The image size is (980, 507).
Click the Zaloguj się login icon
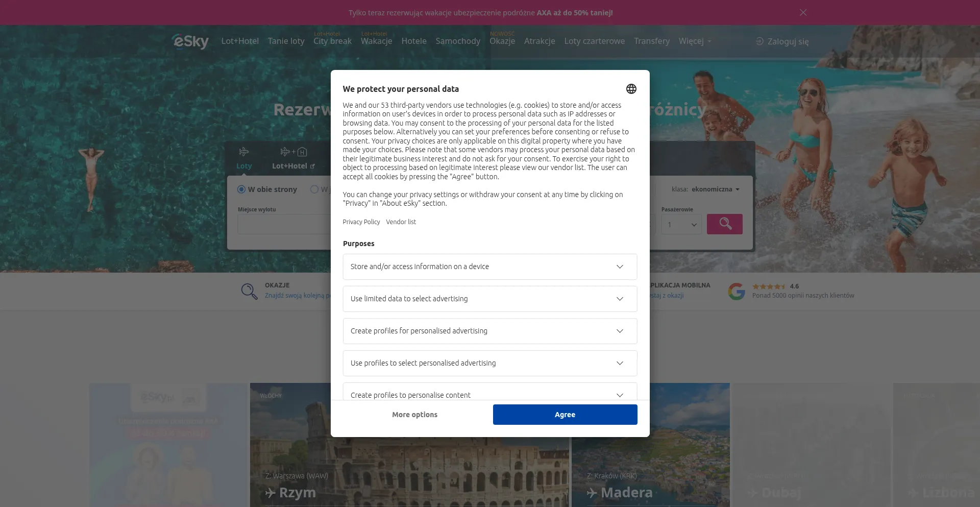[759, 41]
